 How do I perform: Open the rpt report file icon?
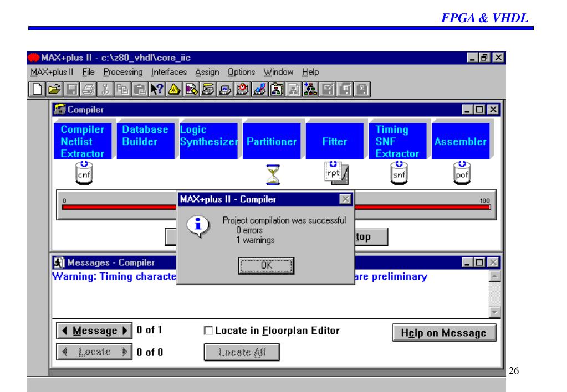click(x=336, y=173)
